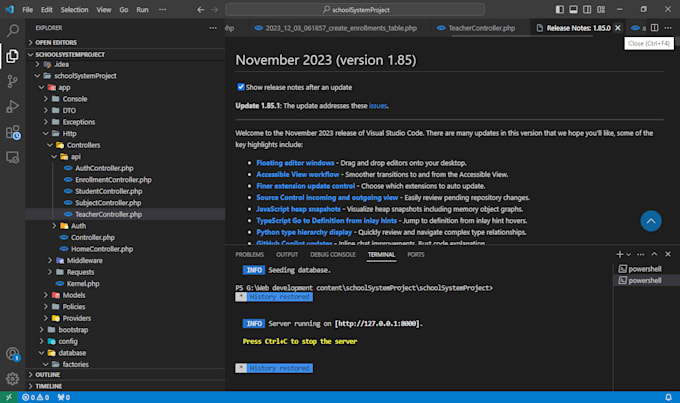The image size is (680, 403).
Task: Create a new terminal with plus icon
Action: (x=619, y=254)
